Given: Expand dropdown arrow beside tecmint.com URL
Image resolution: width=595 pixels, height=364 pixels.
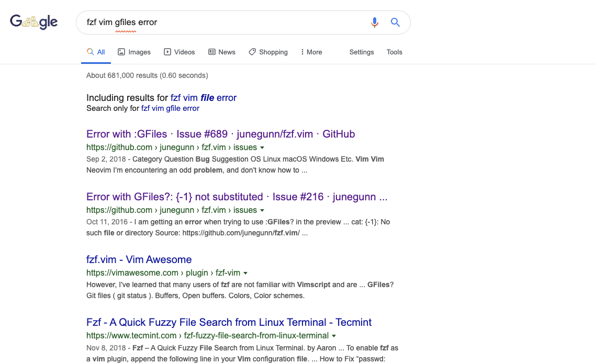Looking at the screenshot, I should click(x=334, y=336).
